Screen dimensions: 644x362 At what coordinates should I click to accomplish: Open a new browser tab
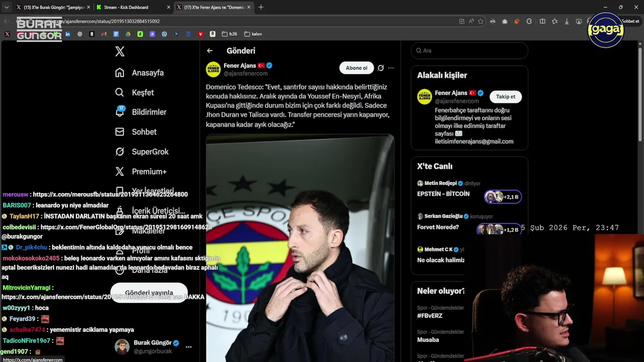pyautogui.click(x=261, y=7)
